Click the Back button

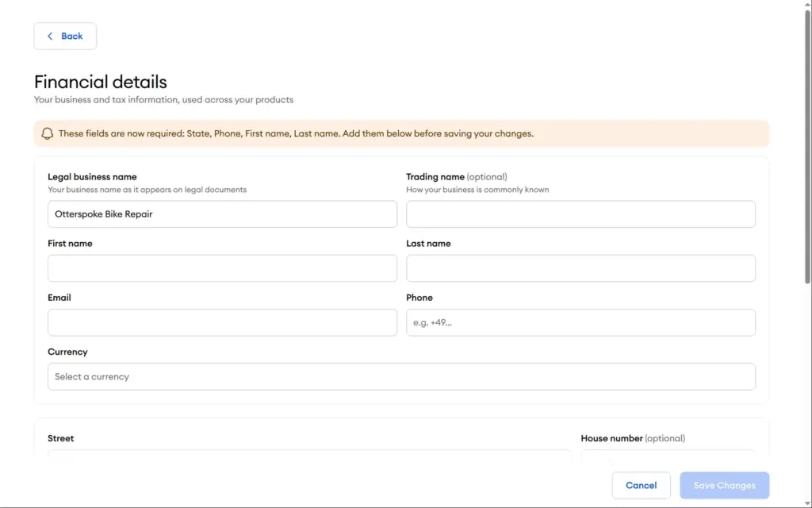(65, 37)
